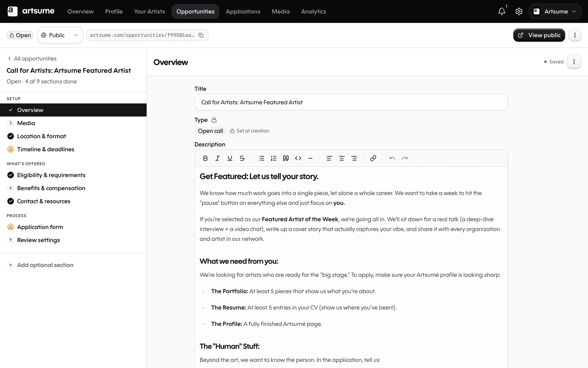This screenshot has width=588, height=368.
Task: Click the plus icon for optional section
Action: (x=11, y=265)
